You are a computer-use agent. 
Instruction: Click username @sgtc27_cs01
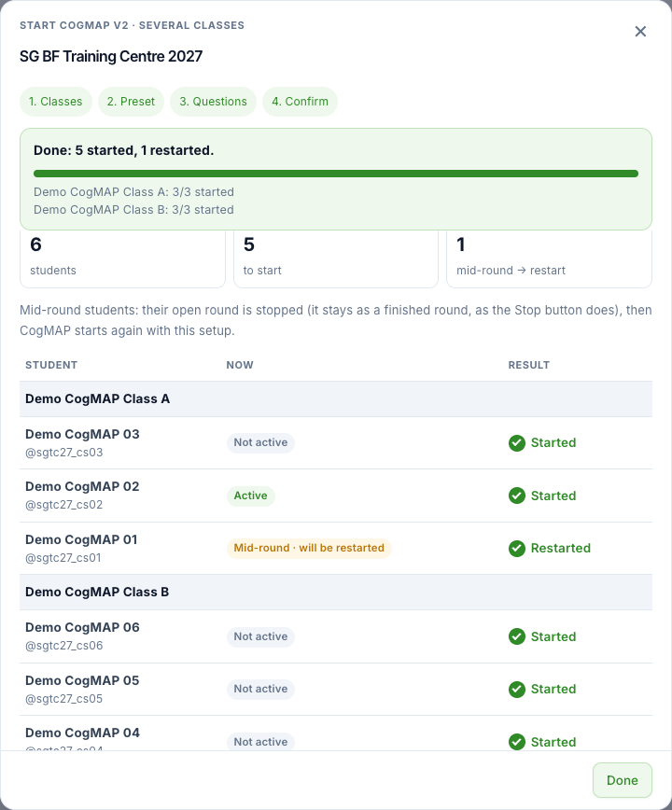63,558
